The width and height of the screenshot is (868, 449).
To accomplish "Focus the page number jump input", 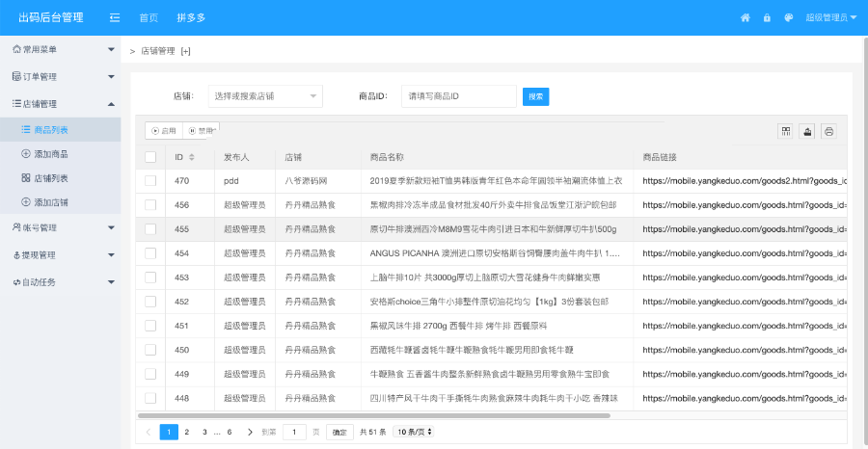I will [294, 432].
